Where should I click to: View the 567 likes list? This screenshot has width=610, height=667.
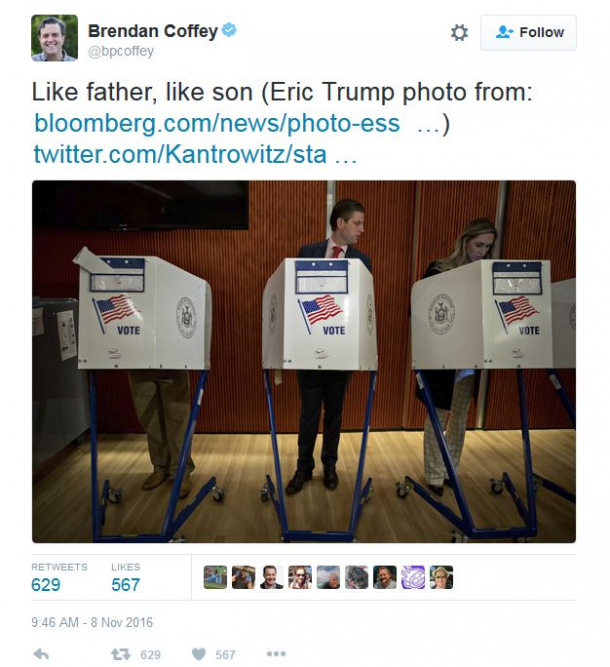coord(126,585)
